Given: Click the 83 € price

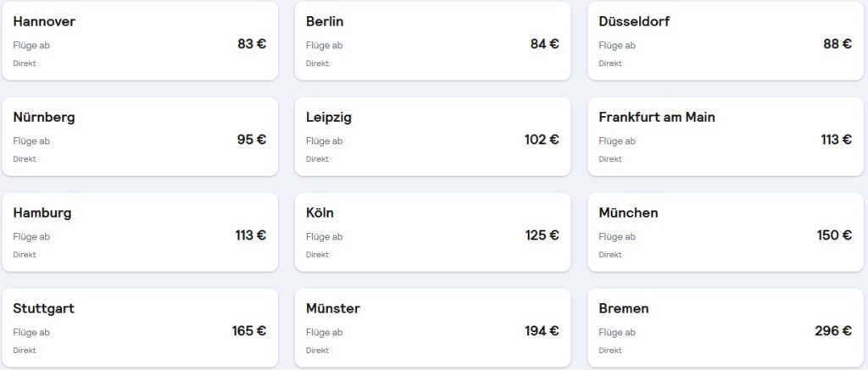Looking at the screenshot, I should pos(252,44).
